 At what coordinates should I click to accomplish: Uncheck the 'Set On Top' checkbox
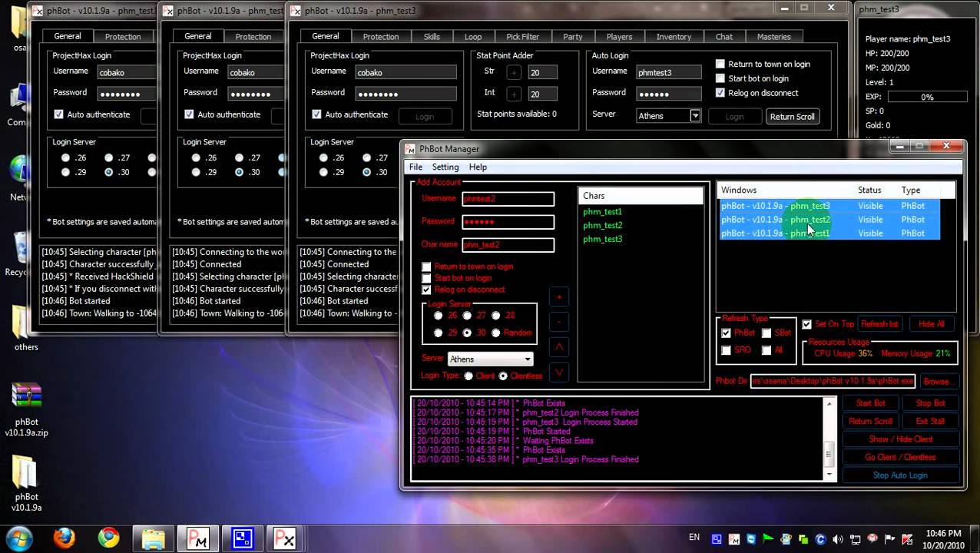(x=806, y=324)
